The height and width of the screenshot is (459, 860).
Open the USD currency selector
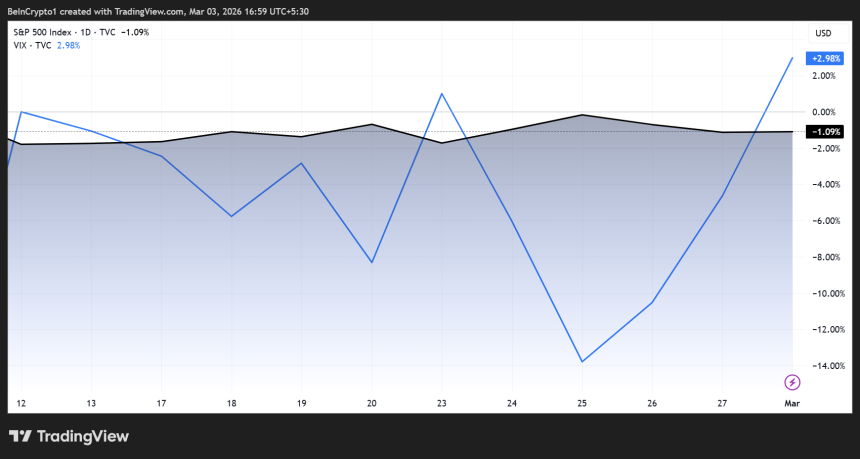coord(824,33)
